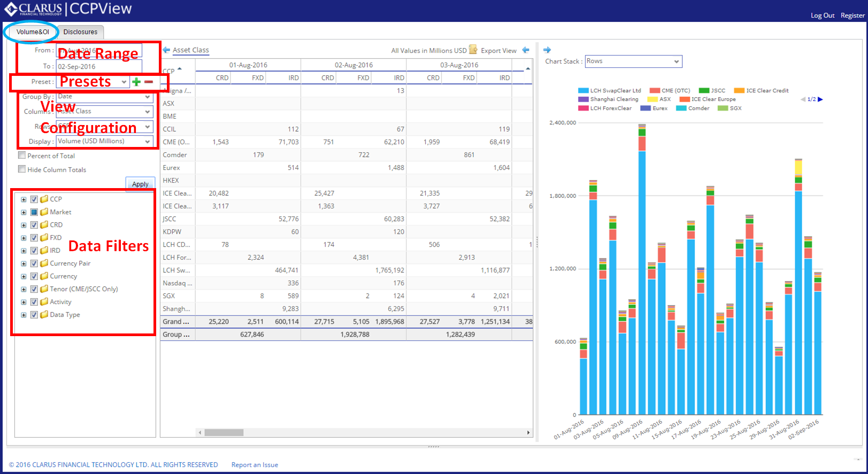Toggle the Market filter checkbox
Viewport: 868px width, 474px height.
point(34,212)
